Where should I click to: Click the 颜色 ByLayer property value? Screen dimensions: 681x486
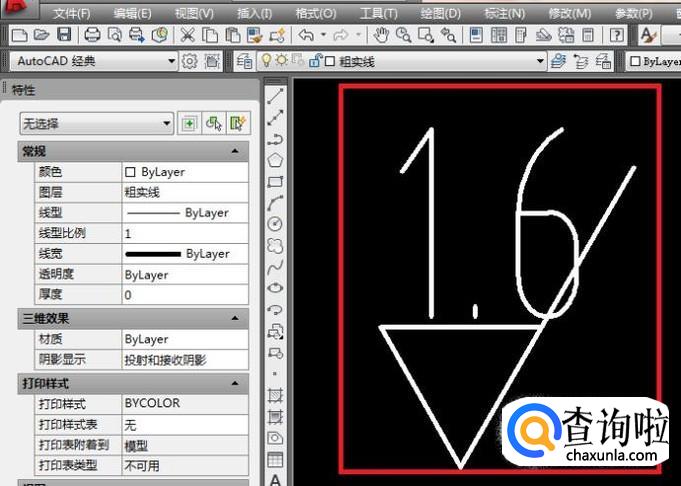185,172
